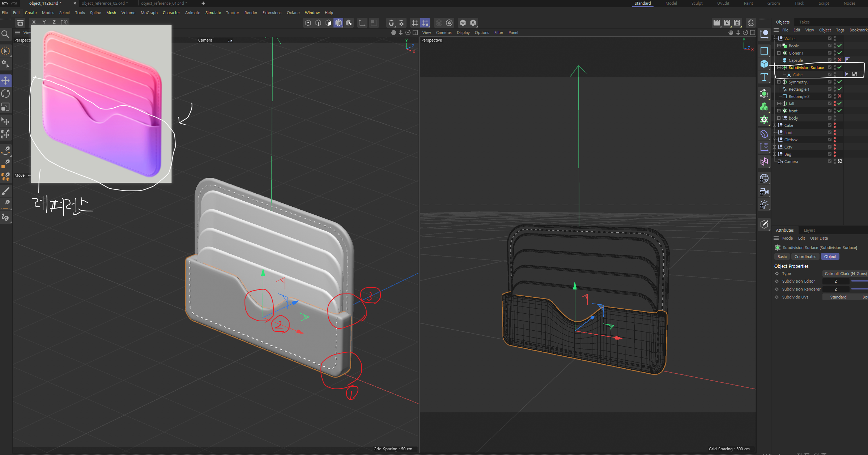
Task: Toggle visibility dots for fail object
Action: (x=835, y=104)
